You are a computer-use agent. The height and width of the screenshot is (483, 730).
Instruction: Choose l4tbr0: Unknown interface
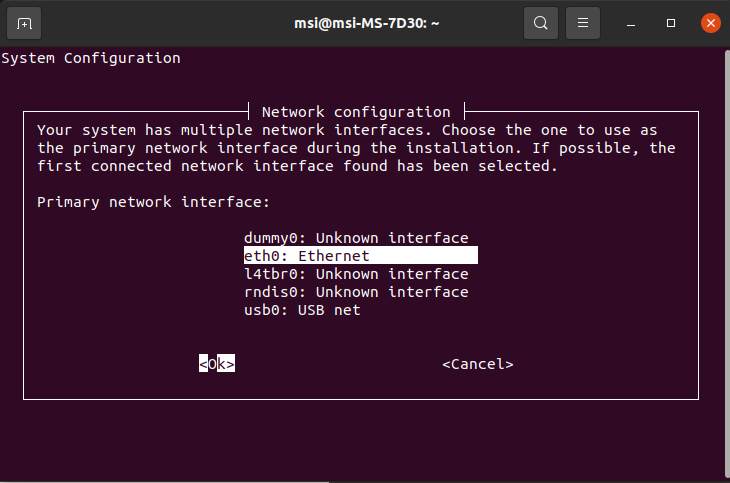[x=356, y=274]
